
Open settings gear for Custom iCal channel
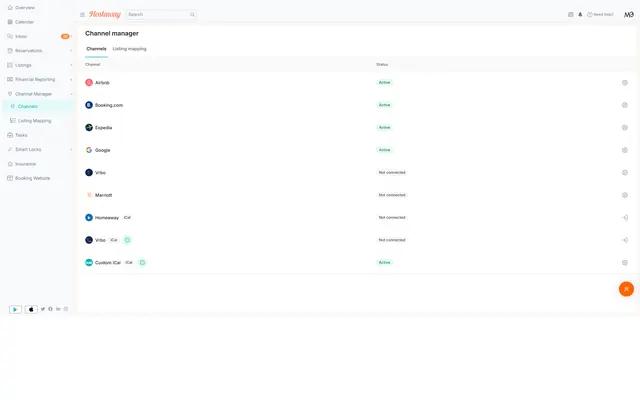(x=624, y=262)
